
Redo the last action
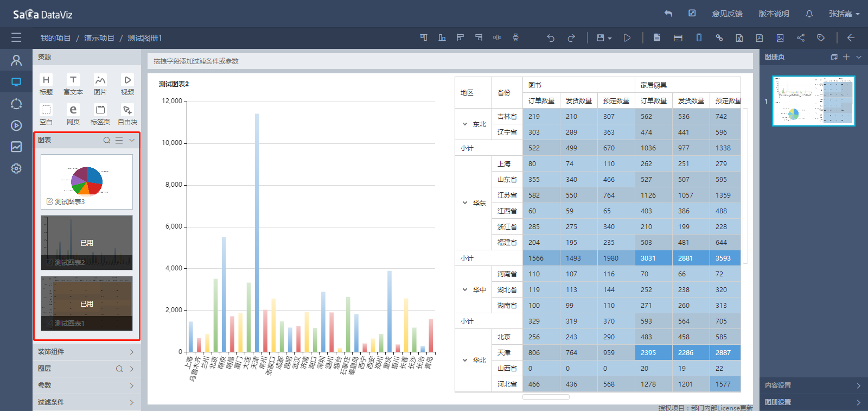(x=571, y=38)
